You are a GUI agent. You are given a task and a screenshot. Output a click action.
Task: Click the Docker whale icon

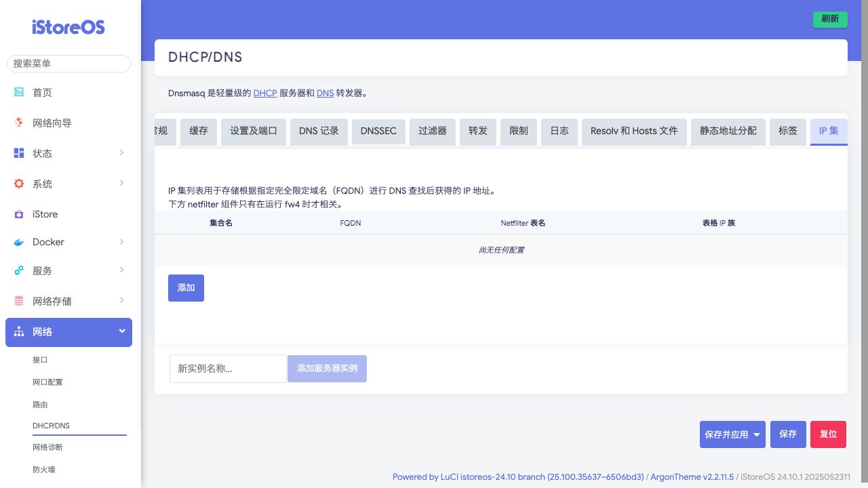point(19,242)
